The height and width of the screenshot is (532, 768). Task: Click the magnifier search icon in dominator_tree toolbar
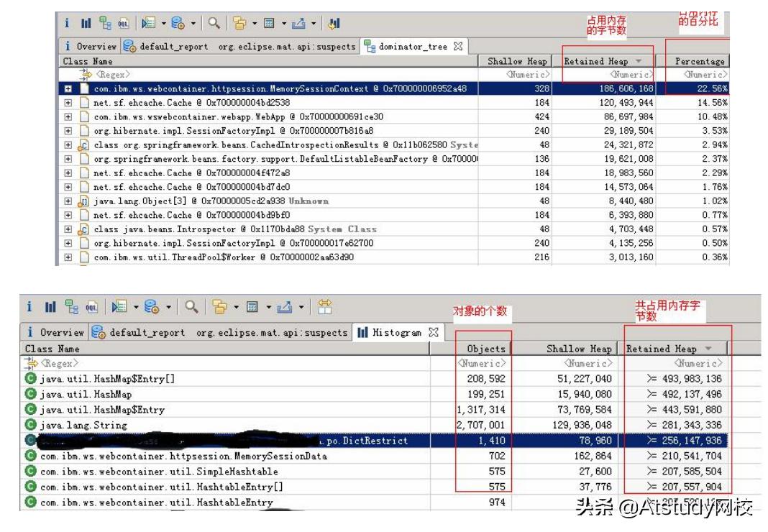pos(214,24)
